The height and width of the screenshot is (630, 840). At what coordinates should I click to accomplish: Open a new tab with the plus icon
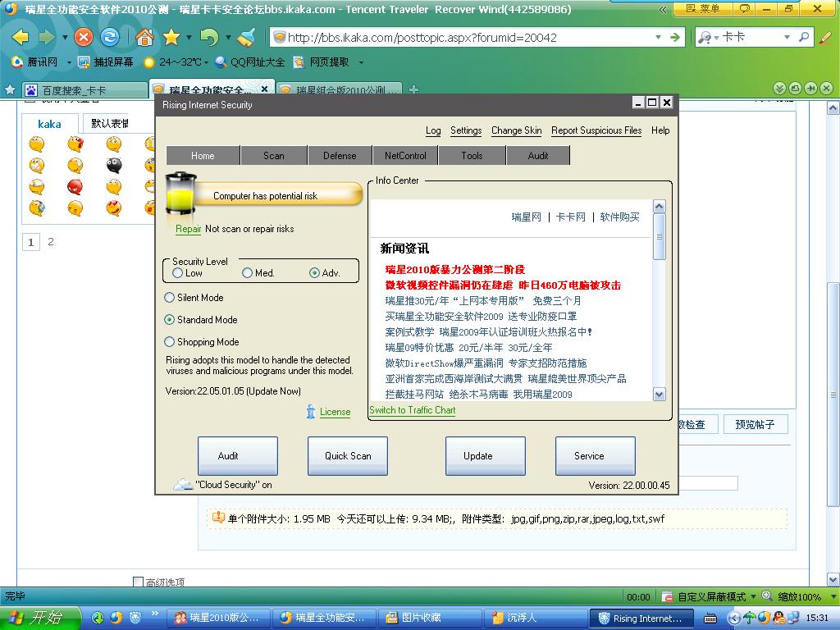pyautogui.click(x=413, y=89)
